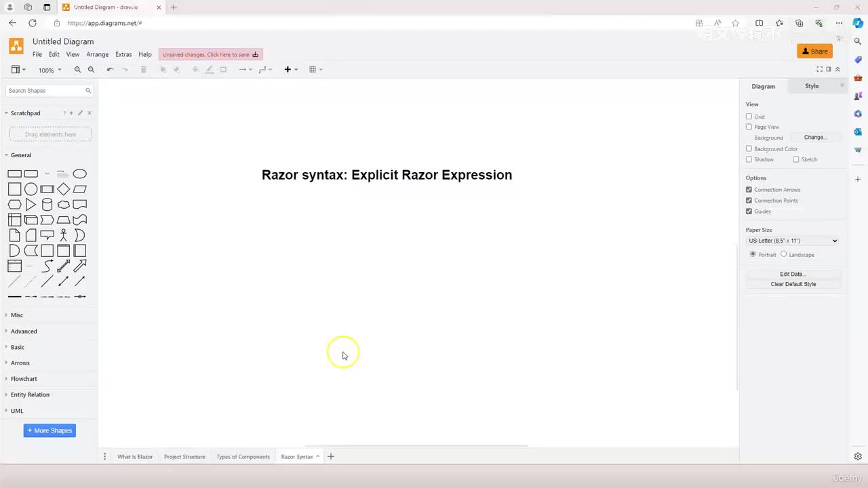Click the search magnifier in Search Shapes
Viewport: 868px width, 488px height.
point(88,90)
